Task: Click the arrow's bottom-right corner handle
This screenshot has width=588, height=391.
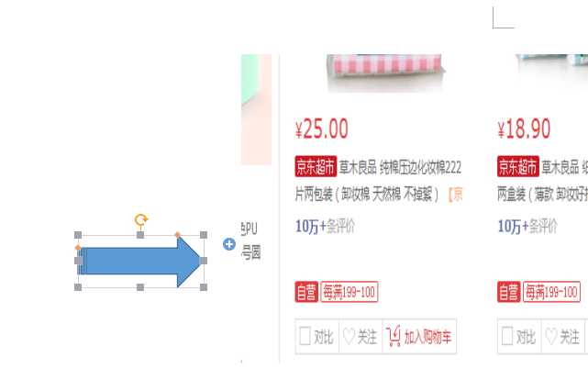Action: click(x=204, y=287)
